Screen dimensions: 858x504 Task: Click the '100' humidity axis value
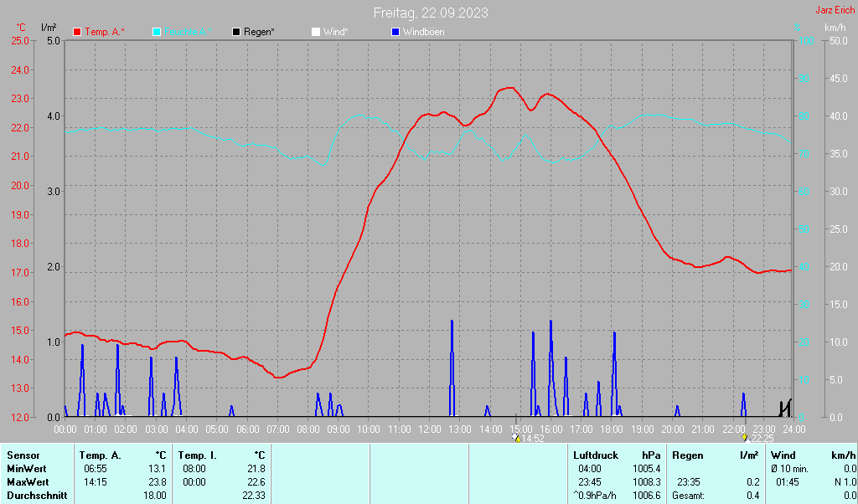(x=807, y=41)
